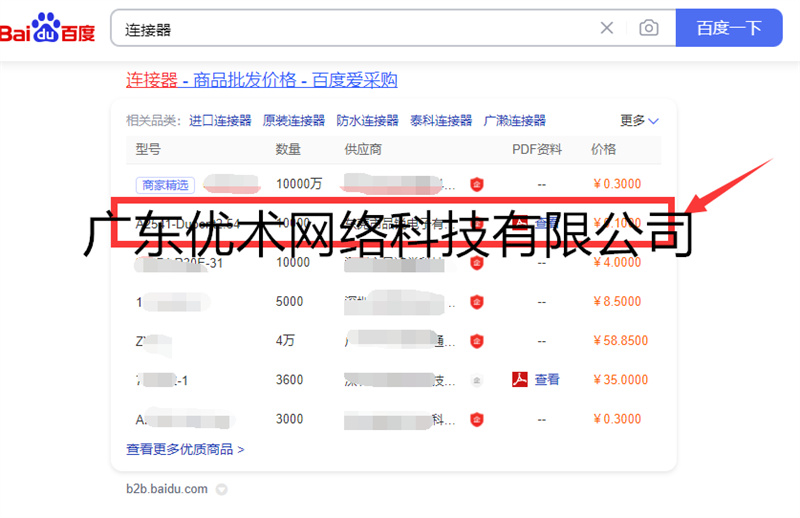Click the shield badge in the ¥8.5000 row
This screenshot has width=800, height=518.
[x=477, y=302]
